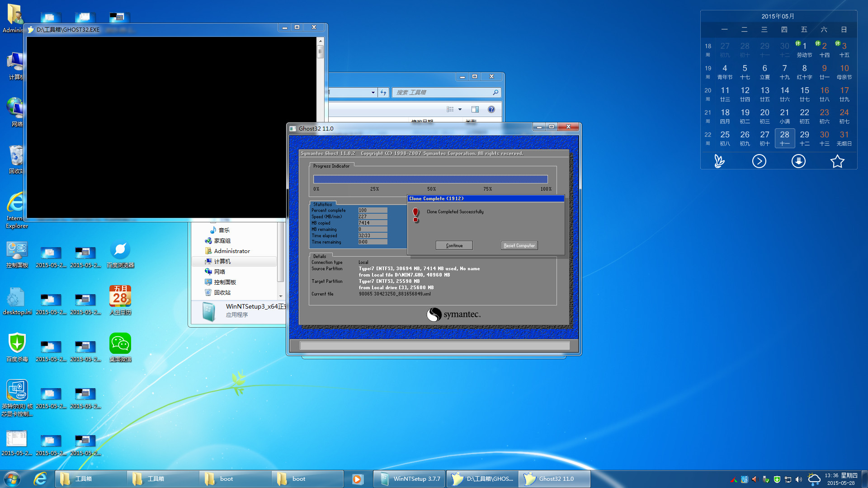Select May 10 母亲节 in calendar
The image size is (868, 488).
tap(844, 72)
